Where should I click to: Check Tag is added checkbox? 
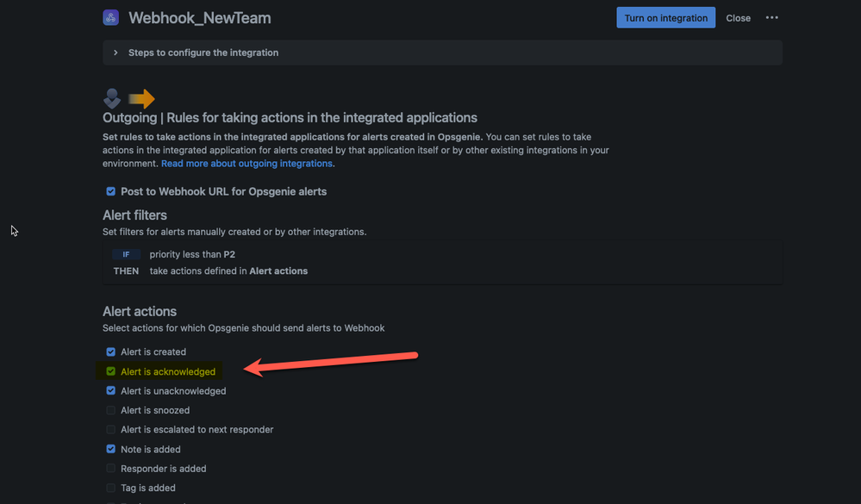coord(111,488)
